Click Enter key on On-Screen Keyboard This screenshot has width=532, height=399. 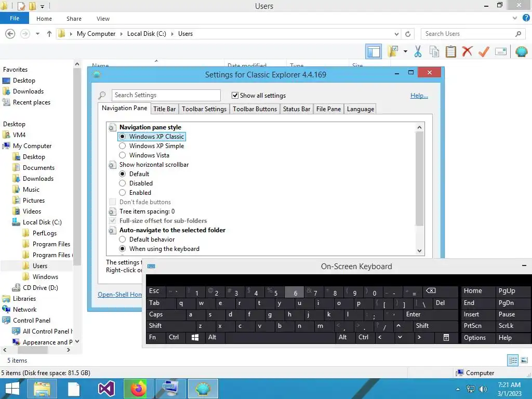430,314
